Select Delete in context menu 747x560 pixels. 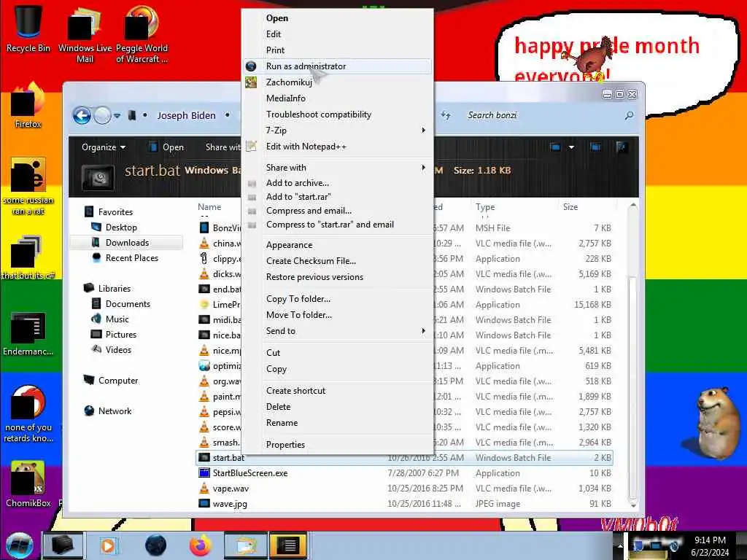point(278,407)
